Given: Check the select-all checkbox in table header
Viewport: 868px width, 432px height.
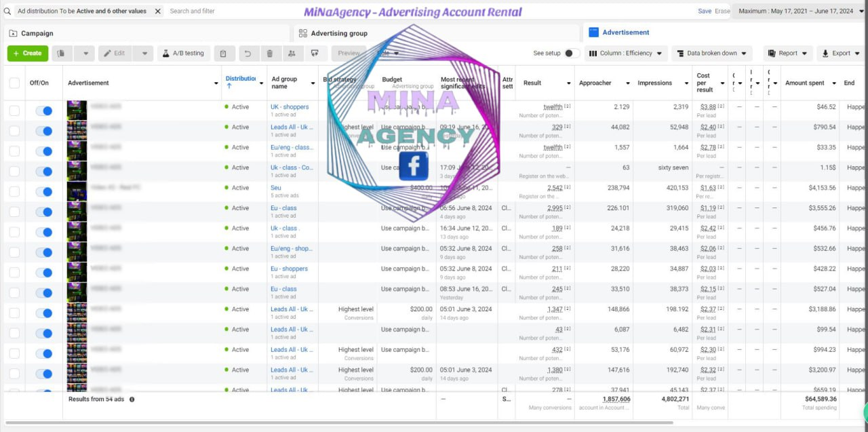Looking at the screenshot, I should coord(14,83).
